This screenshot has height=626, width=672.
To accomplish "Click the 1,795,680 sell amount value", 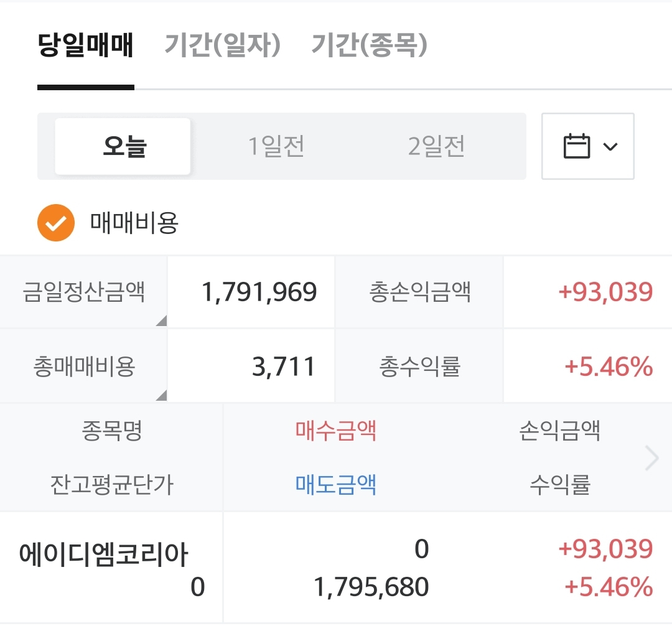I will [x=371, y=587].
